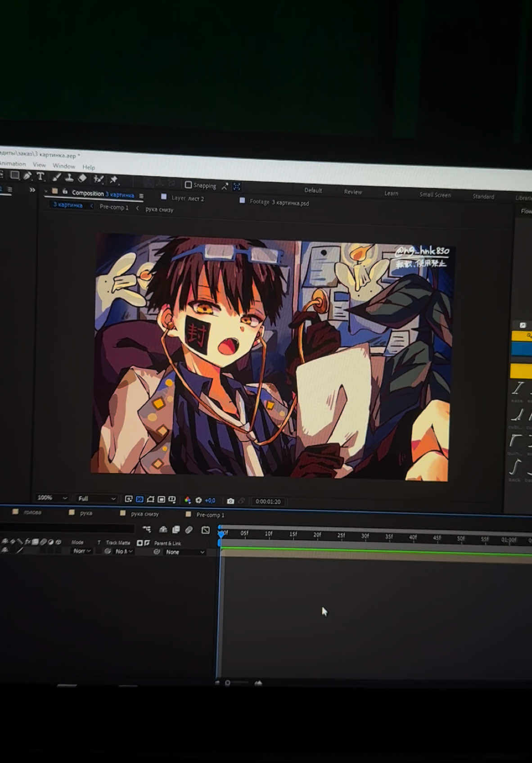Click the timeline ruler at 30f
The width and height of the screenshot is (532, 763).
click(x=365, y=536)
